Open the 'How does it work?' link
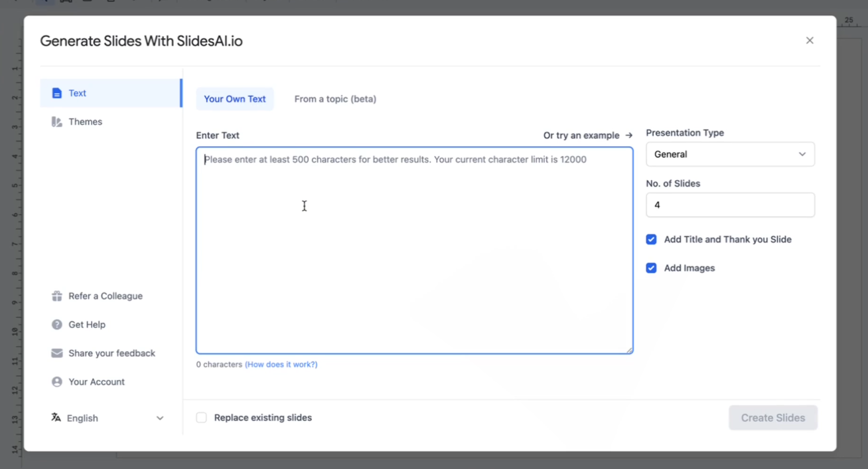The height and width of the screenshot is (469, 868). pyautogui.click(x=281, y=365)
